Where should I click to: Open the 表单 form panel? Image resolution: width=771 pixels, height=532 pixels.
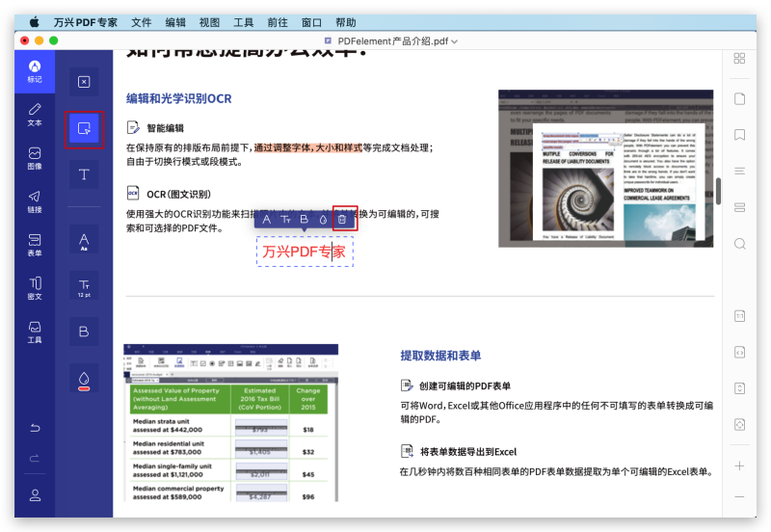coord(35,244)
